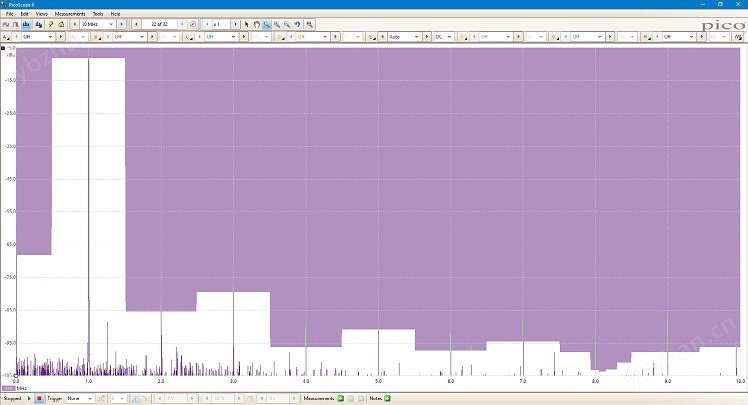Select the arrow pointer tool
The height and width of the screenshot is (405, 748).
coord(246,24)
